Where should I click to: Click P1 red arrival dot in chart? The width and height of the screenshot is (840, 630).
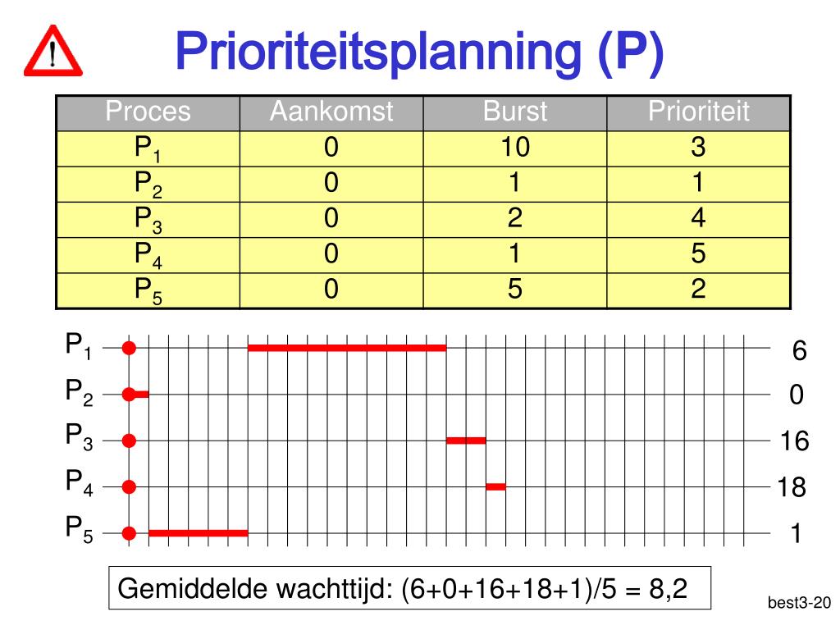click(x=129, y=348)
